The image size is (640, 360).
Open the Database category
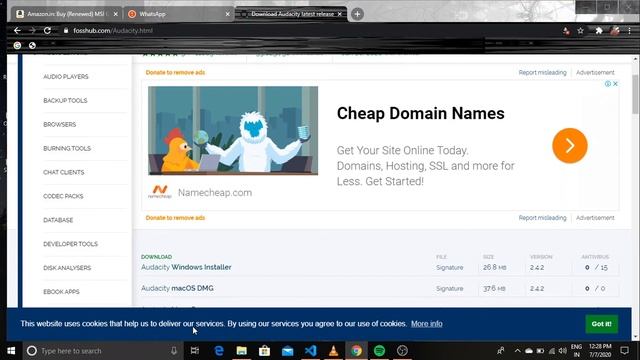(x=58, y=220)
